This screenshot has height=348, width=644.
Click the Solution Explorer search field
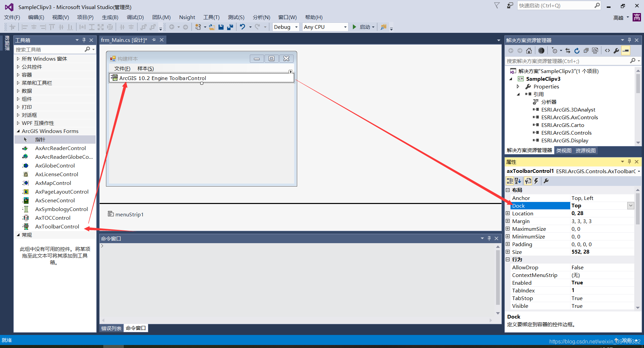567,61
